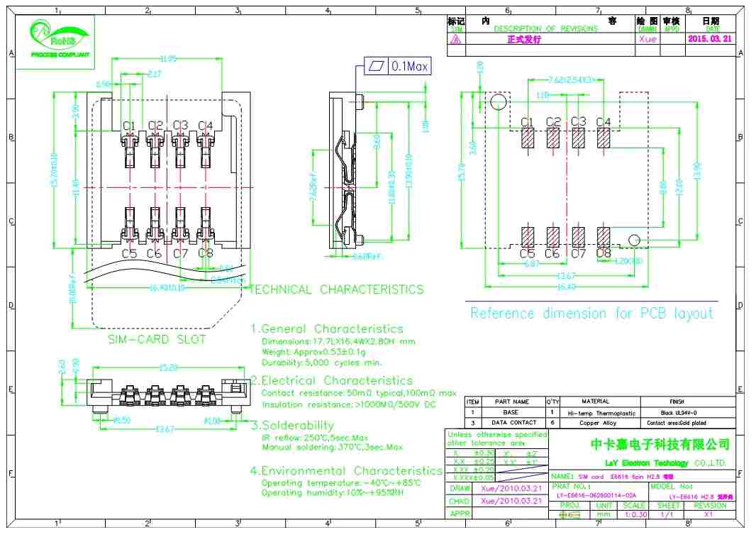Click the SIM-CARD SLOT label

[157, 340]
